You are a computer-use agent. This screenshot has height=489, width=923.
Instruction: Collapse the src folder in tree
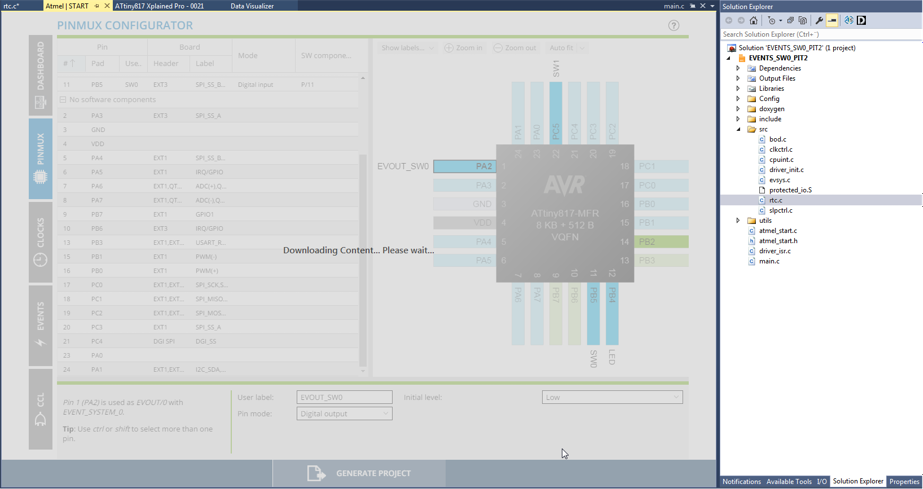click(739, 129)
